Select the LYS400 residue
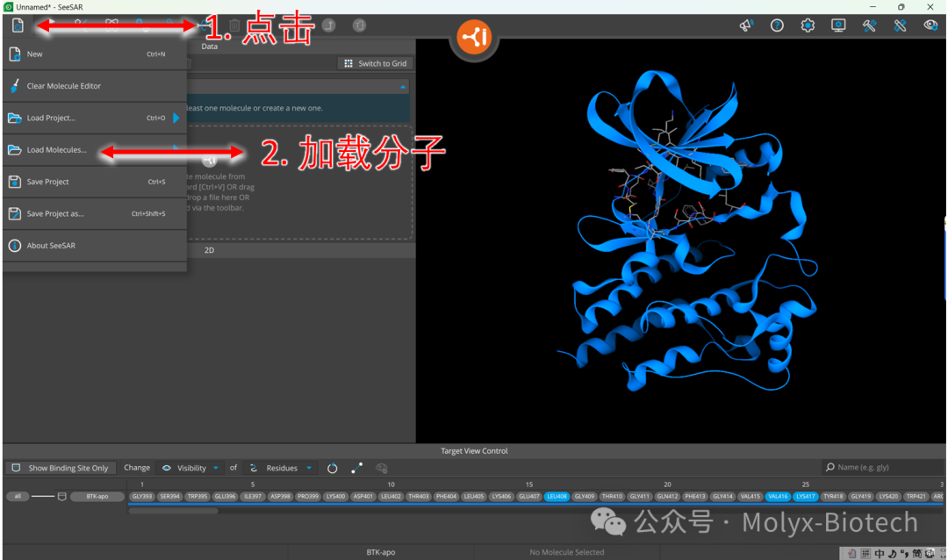 coord(335,497)
